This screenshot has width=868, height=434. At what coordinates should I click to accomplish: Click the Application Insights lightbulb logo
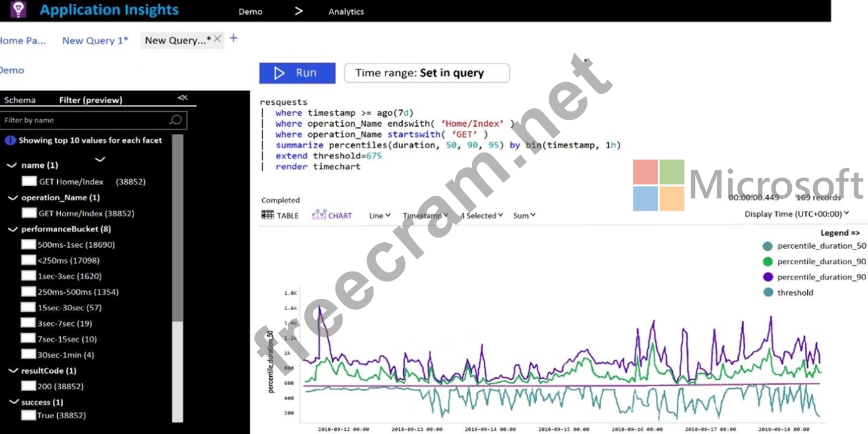coord(18,10)
